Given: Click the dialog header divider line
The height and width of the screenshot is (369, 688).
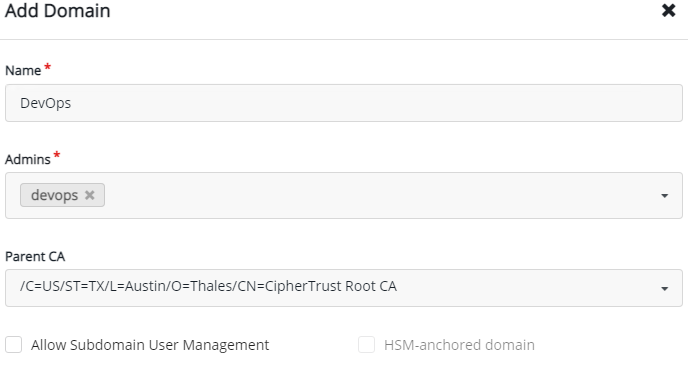Looking at the screenshot, I should point(344,39).
